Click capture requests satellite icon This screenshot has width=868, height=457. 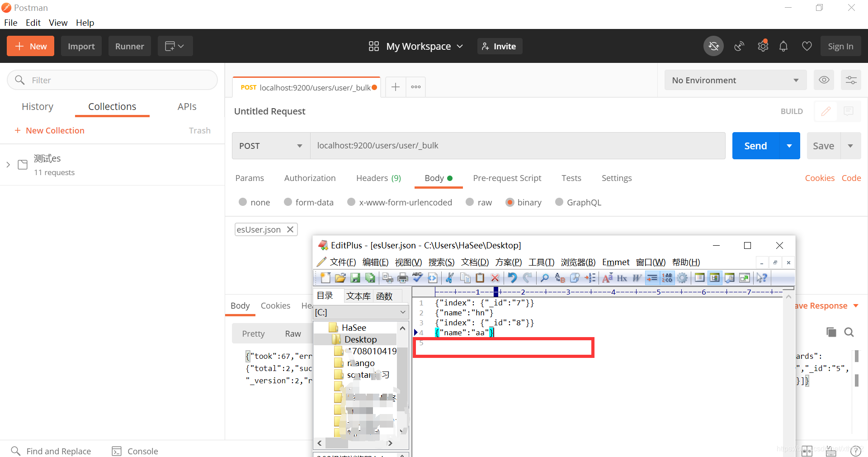[739, 46]
